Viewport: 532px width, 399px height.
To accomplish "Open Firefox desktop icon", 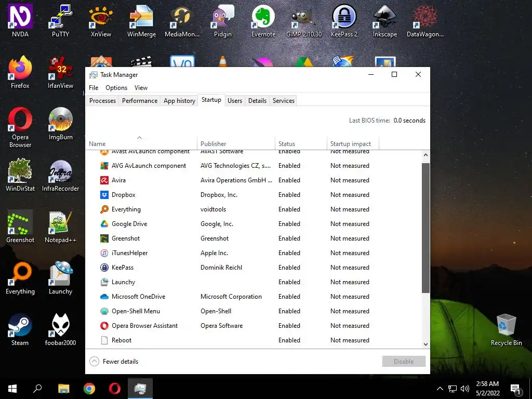I will [20, 72].
